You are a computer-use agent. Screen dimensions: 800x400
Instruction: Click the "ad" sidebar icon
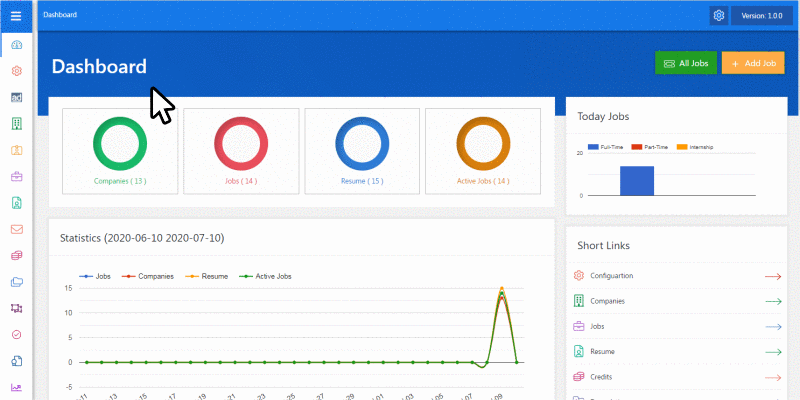[x=16, y=97]
